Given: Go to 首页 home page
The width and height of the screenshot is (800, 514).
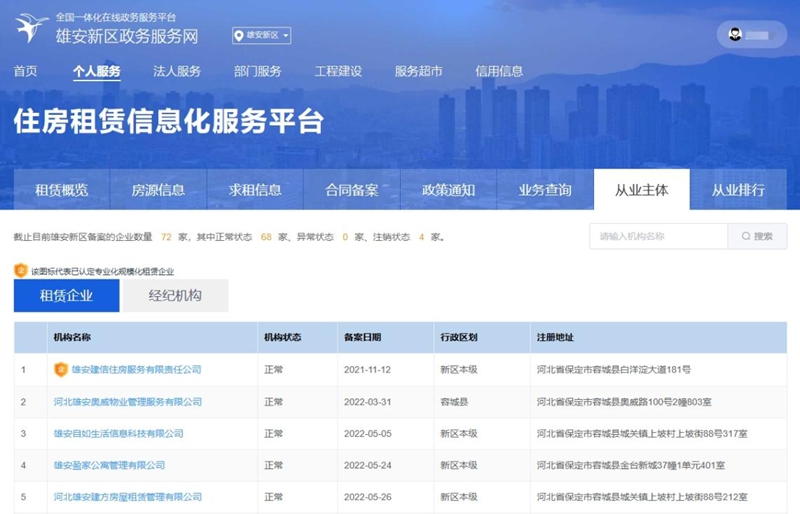Looking at the screenshot, I should pyautogui.click(x=25, y=71).
